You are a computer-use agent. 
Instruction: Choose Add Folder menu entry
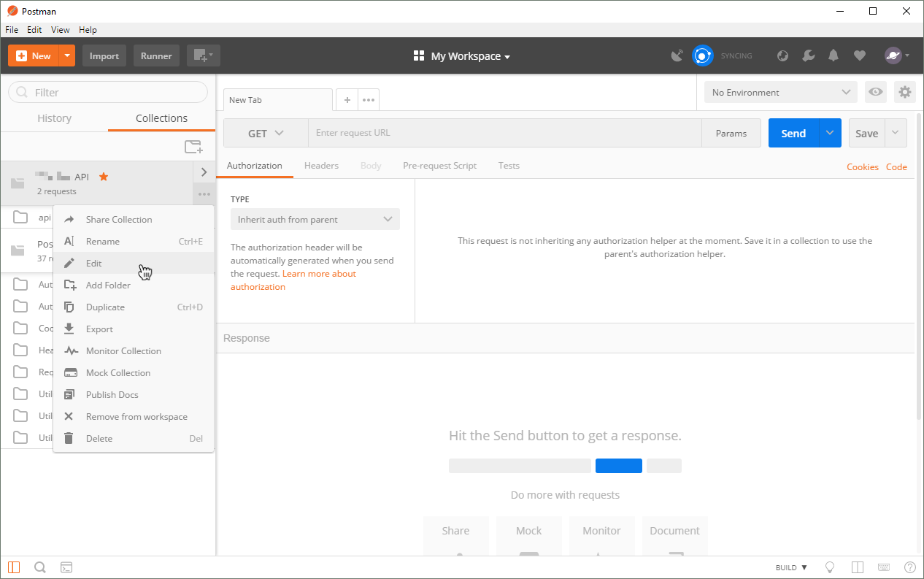pos(134,285)
